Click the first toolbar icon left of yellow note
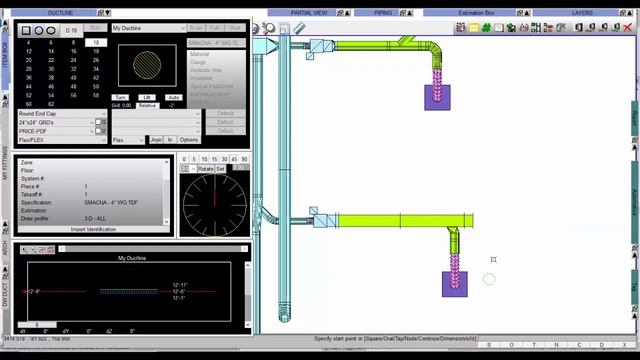Viewport: 640px width, 360px height. point(461,28)
